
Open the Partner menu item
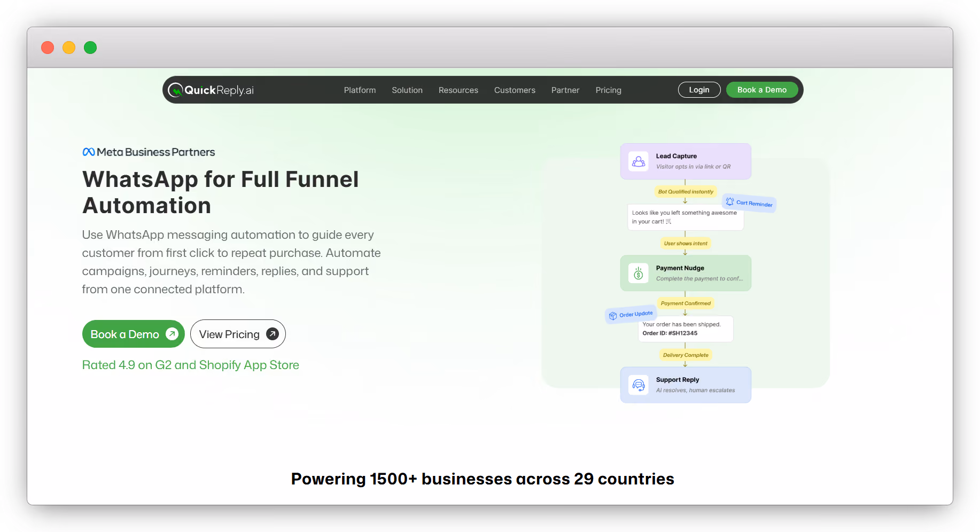565,90
